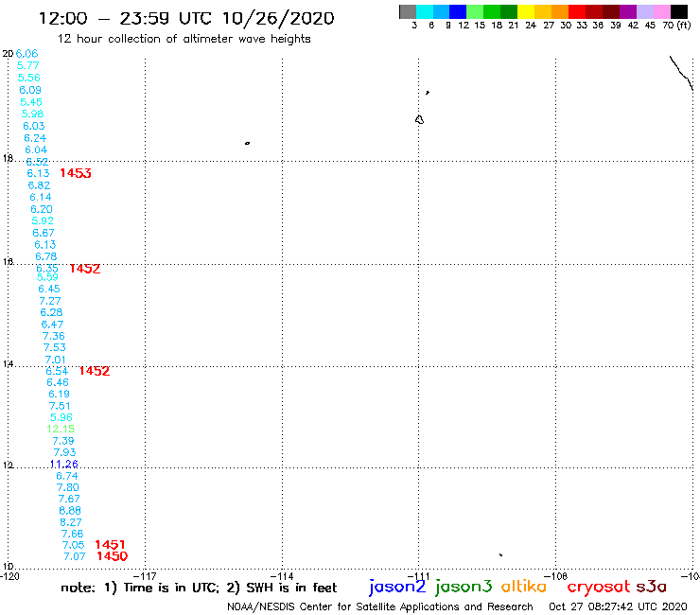Click the longitude axis label -114
This screenshot has width=700, height=615.
282,576
